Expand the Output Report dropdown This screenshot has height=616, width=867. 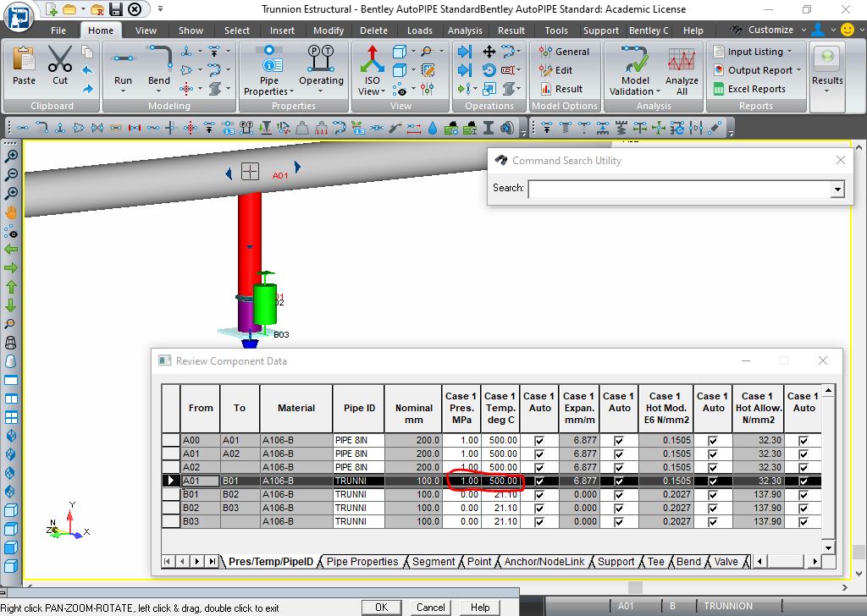click(799, 70)
